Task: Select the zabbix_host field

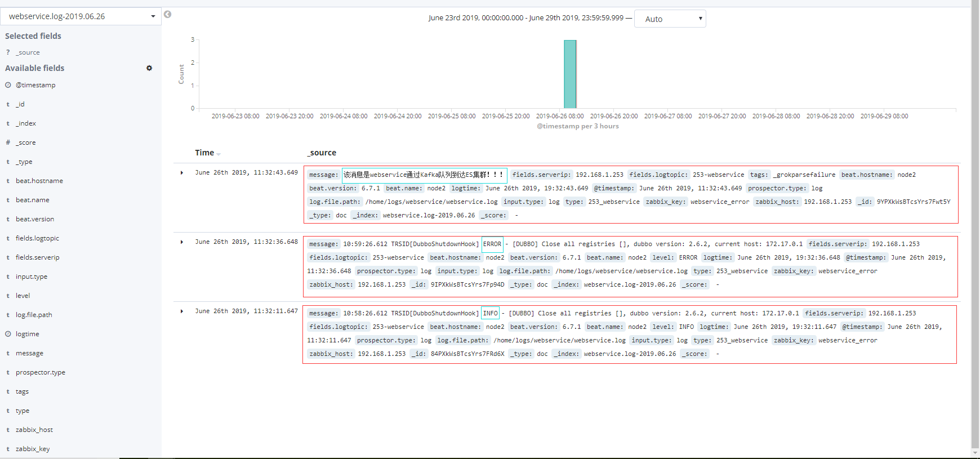Action: (34, 430)
